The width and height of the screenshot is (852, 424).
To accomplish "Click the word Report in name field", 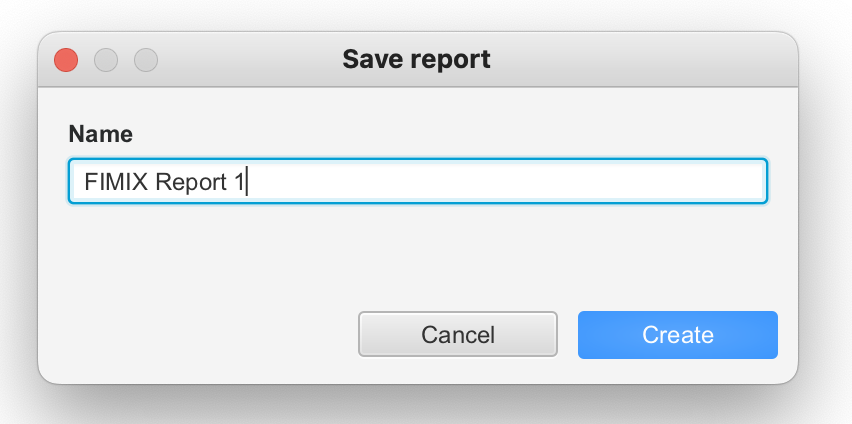I will coord(192,183).
